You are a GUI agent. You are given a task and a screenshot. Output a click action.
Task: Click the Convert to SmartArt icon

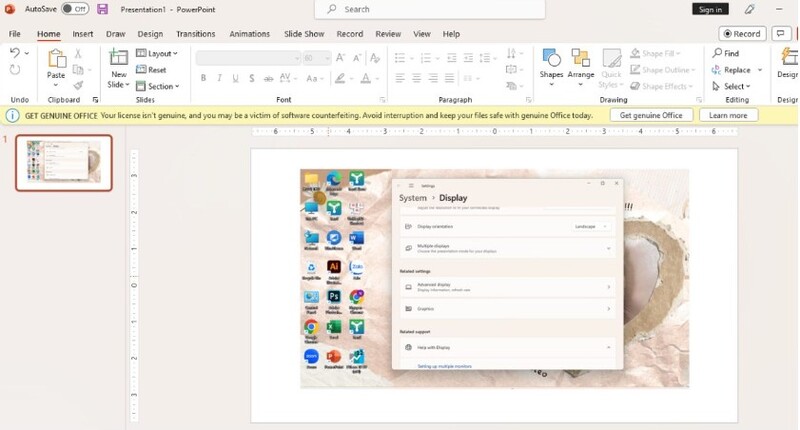tap(511, 86)
